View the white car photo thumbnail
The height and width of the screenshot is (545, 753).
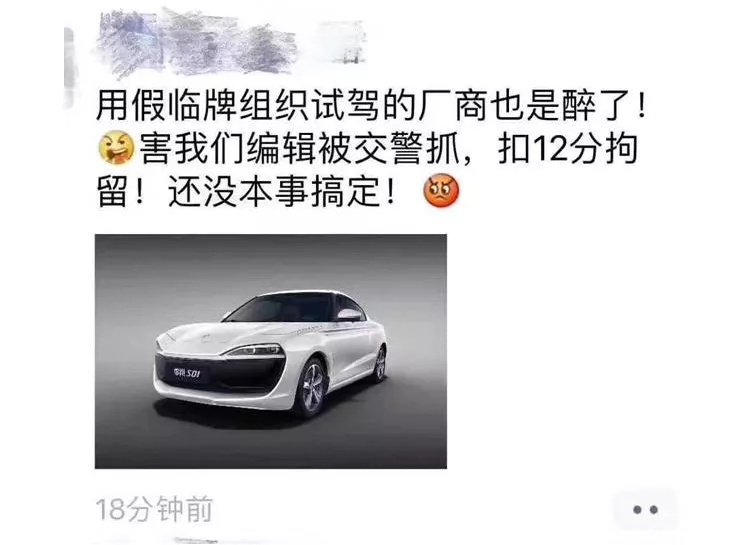271,351
